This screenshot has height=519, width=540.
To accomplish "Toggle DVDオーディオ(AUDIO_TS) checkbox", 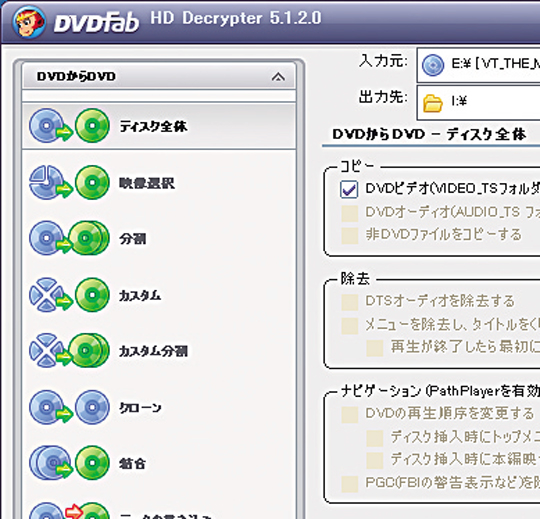I will (350, 213).
